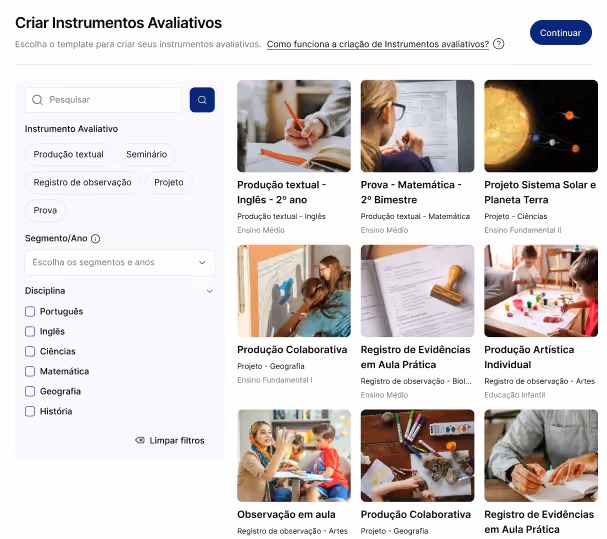Click 'Educação Infantil' label
The height and width of the screenshot is (539, 607).
pyautogui.click(x=514, y=395)
